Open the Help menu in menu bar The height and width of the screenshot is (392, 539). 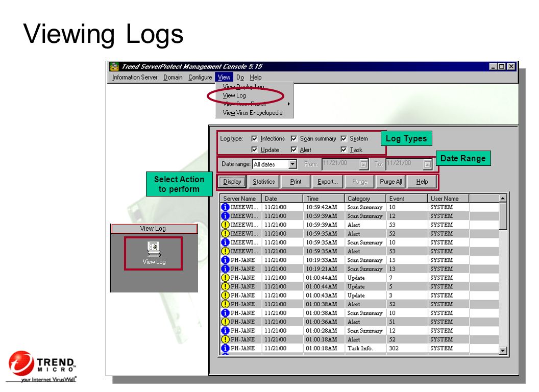click(255, 78)
